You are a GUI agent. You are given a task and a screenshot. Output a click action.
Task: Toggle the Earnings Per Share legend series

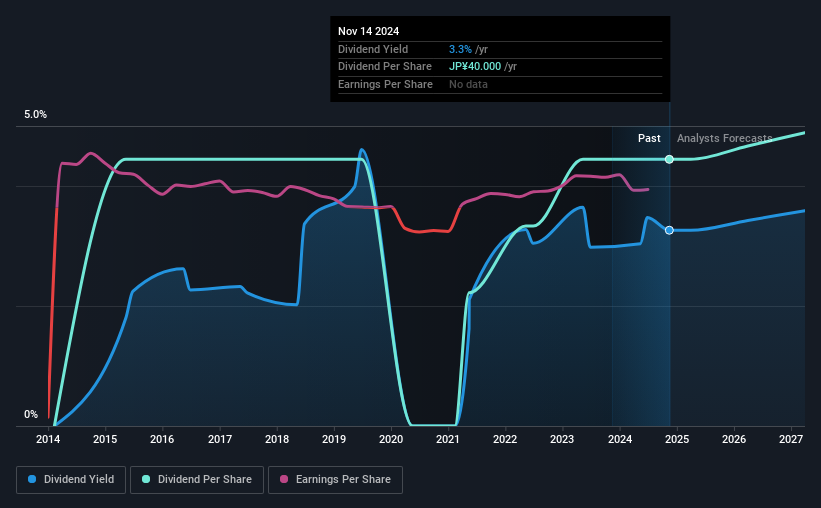335,480
